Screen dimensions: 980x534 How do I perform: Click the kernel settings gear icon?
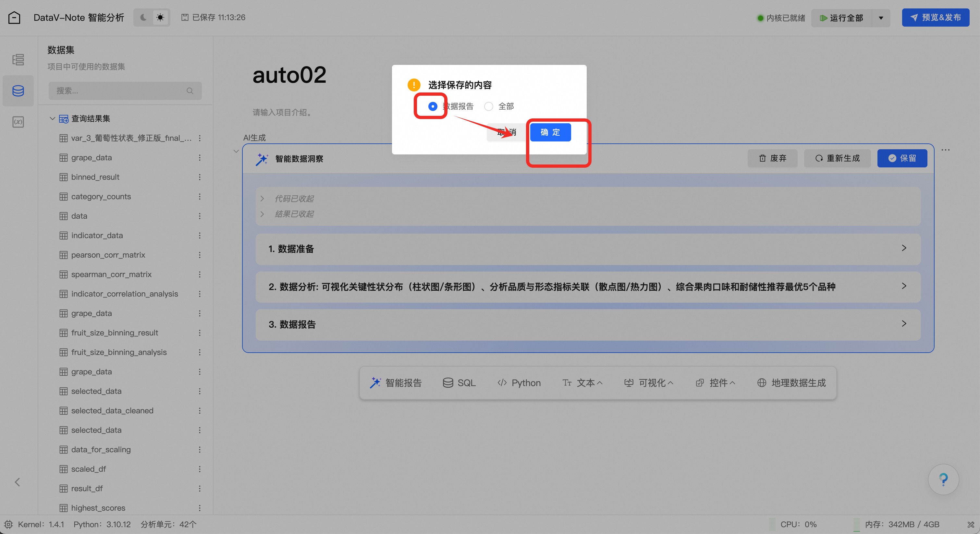point(8,525)
